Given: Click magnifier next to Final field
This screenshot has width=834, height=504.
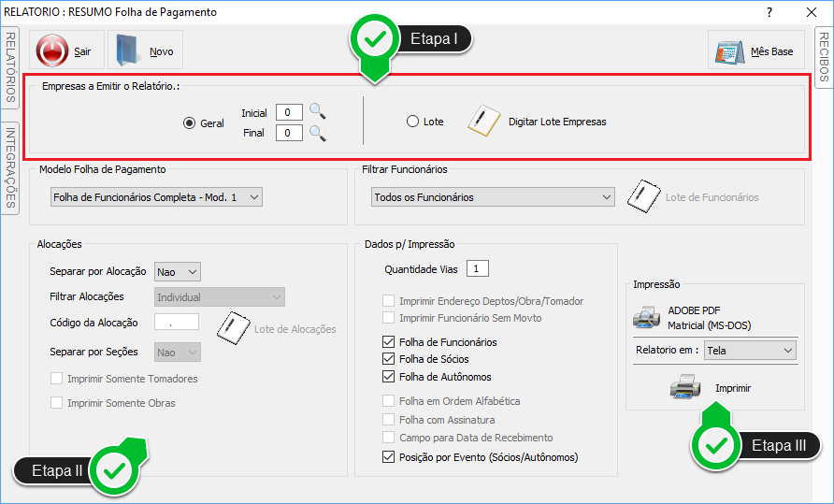Looking at the screenshot, I should (x=318, y=134).
